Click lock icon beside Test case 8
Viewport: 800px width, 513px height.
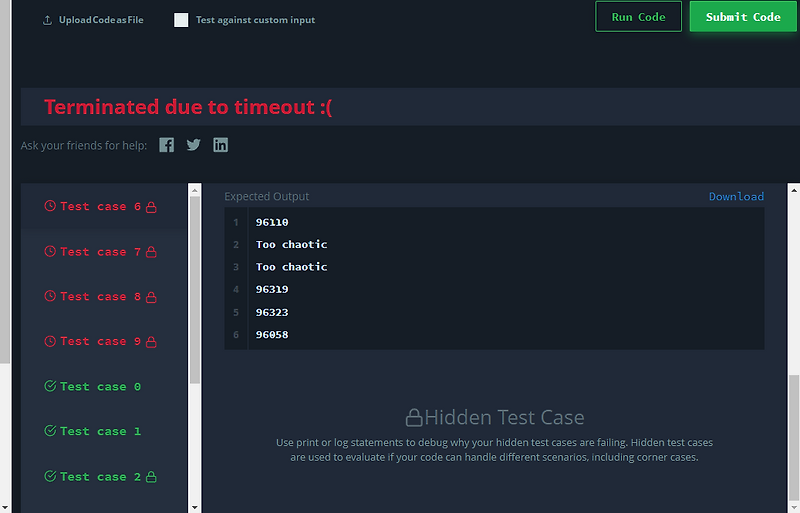[x=151, y=297]
